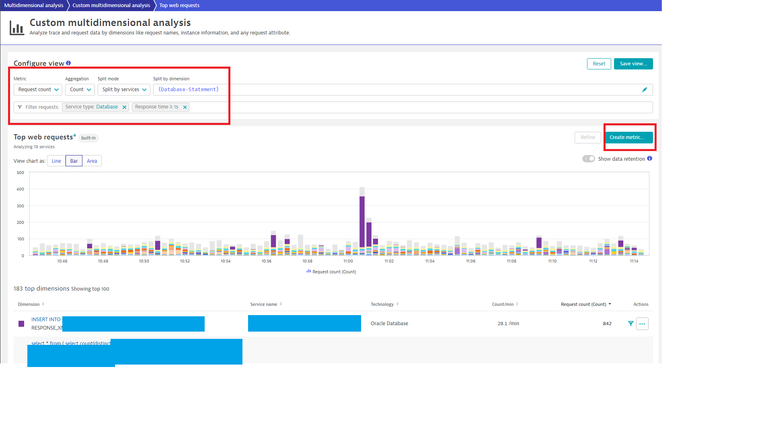Click the Create metric button

tap(629, 137)
